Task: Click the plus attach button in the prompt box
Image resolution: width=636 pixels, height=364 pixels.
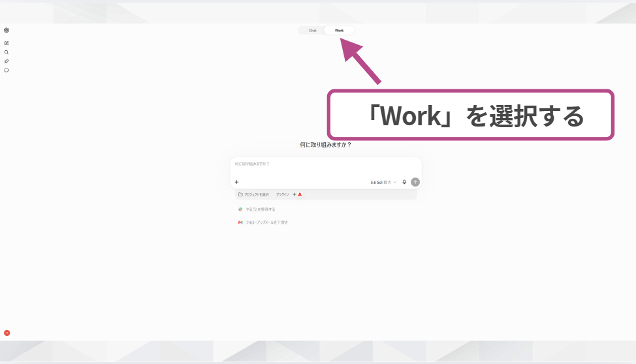Action: coord(237,182)
